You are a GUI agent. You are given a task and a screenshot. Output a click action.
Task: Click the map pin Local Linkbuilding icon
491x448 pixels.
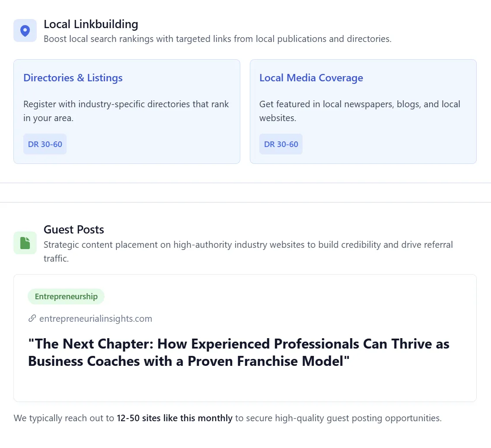25,31
